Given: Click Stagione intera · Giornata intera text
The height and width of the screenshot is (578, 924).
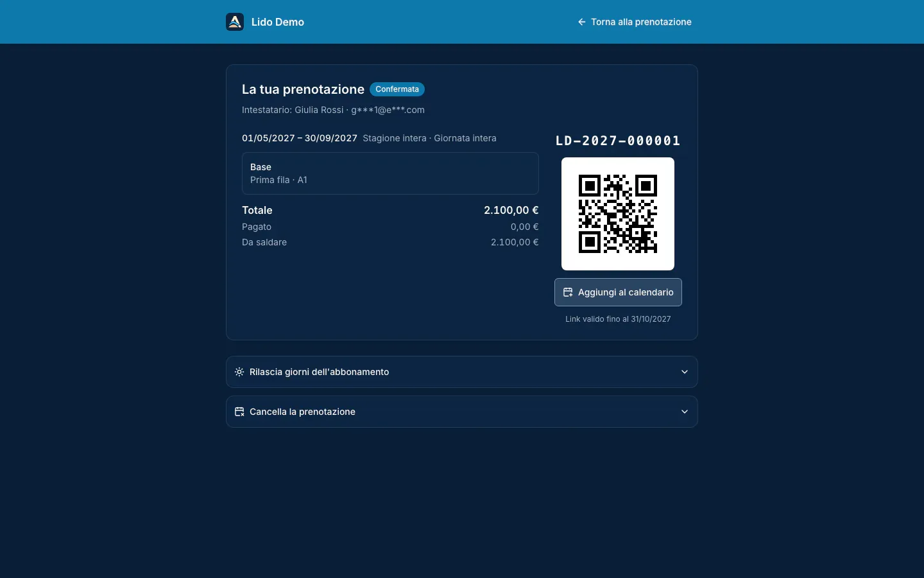Looking at the screenshot, I should [429, 138].
